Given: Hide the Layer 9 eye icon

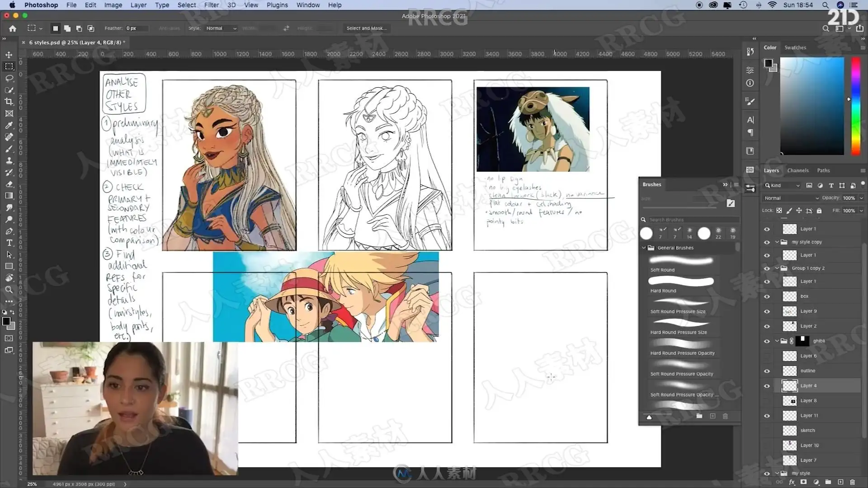Looking at the screenshot, I should (767, 311).
